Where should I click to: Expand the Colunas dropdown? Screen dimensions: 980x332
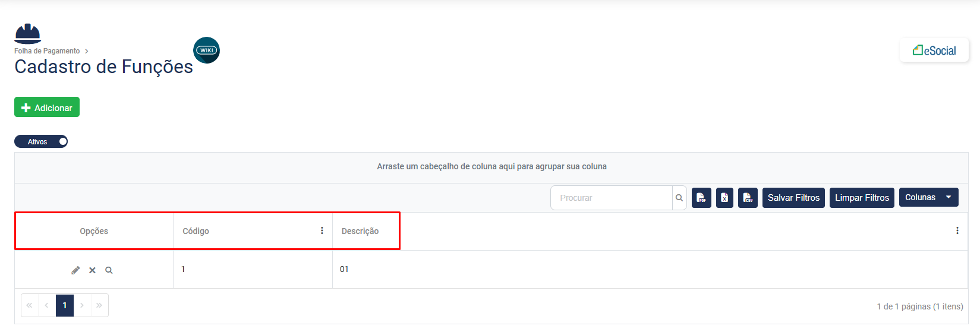tap(928, 197)
